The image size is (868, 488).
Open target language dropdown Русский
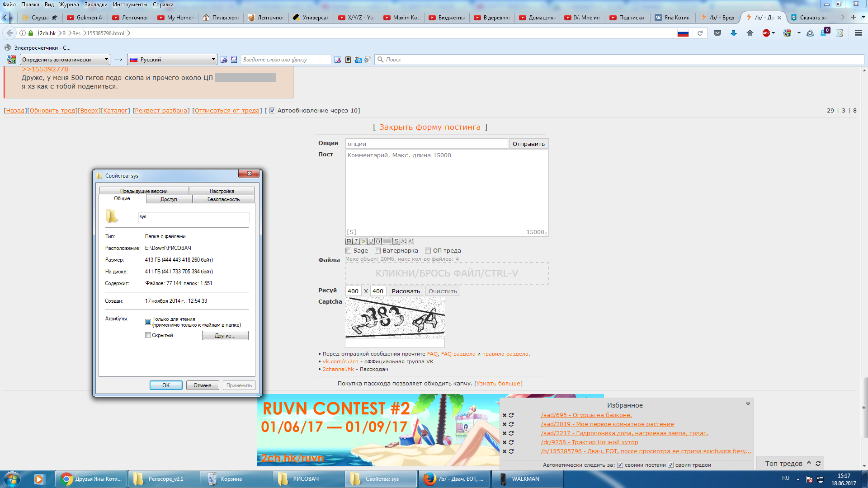pyautogui.click(x=172, y=60)
